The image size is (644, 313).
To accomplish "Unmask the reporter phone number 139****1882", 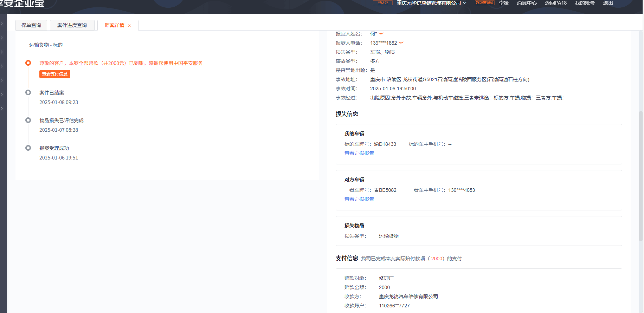I will [401, 43].
